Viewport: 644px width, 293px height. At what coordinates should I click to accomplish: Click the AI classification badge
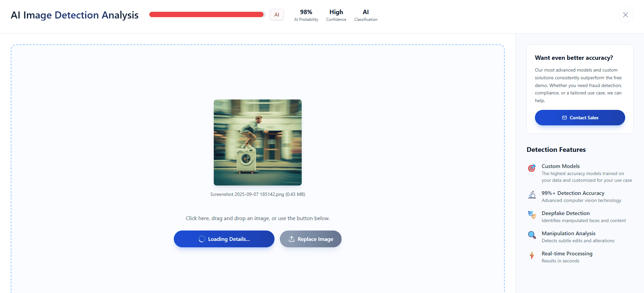tap(277, 15)
